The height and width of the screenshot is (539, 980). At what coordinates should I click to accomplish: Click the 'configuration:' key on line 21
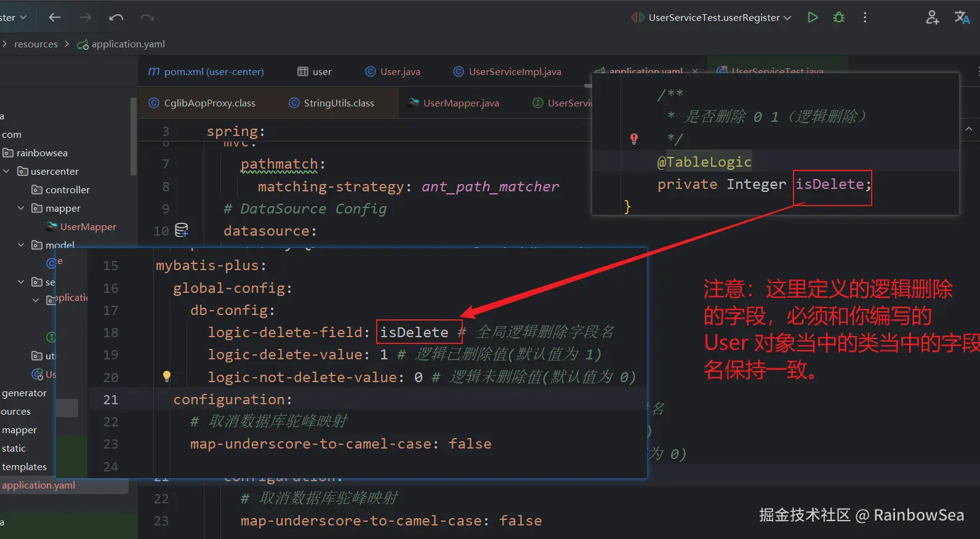point(233,399)
